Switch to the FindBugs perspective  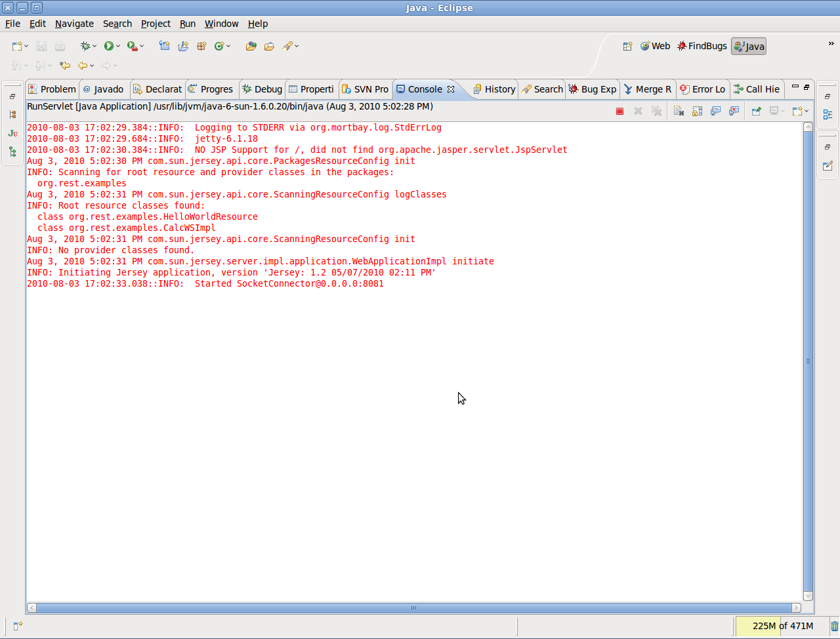(x=702, y=46)
